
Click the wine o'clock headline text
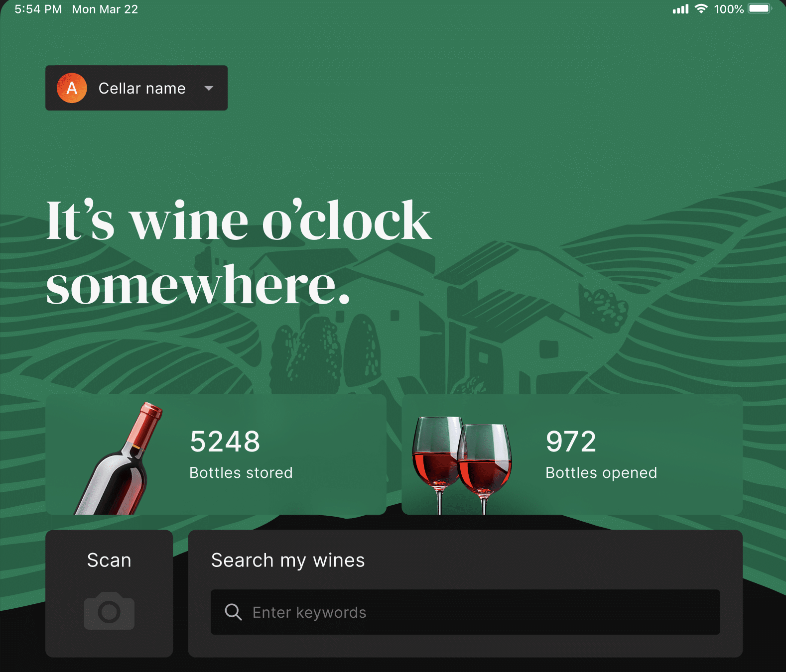pos(239,252)
